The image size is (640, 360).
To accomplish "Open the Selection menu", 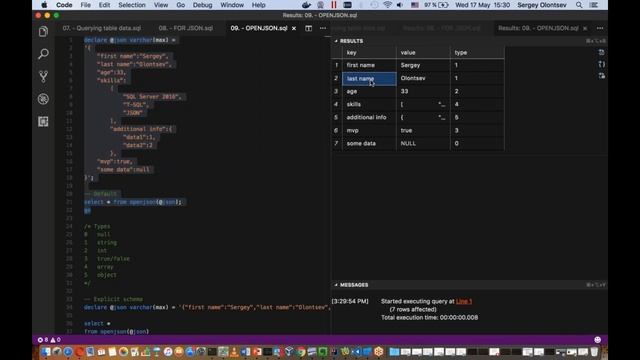I will click(132, 5).
